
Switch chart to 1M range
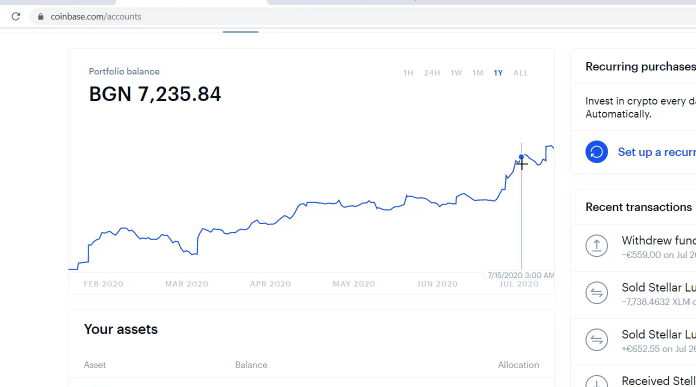[478, 73]
